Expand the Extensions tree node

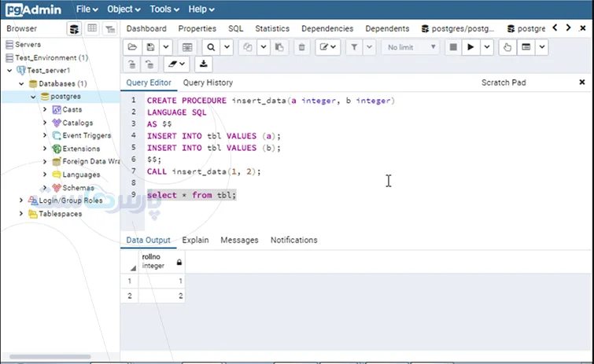click(45, 149)
